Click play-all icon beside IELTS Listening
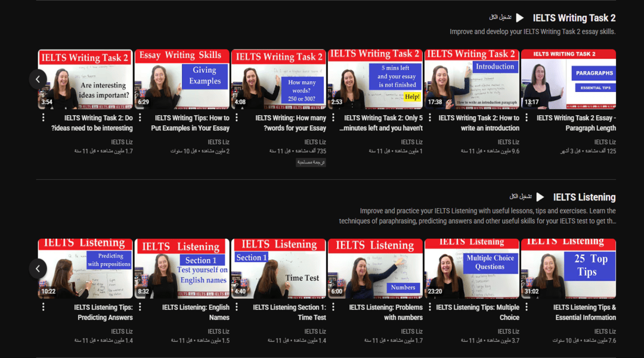This screenshot has width=644, height=358. coord(540,197)
